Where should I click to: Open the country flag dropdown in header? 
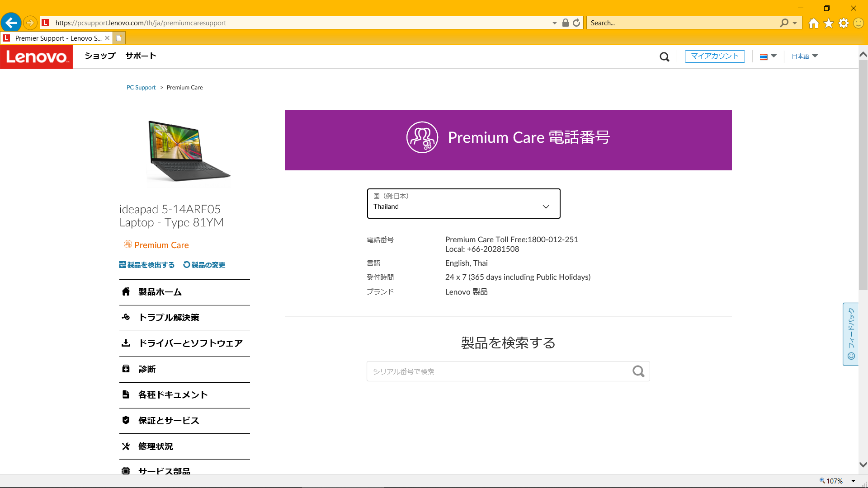(x=768, y=56)
